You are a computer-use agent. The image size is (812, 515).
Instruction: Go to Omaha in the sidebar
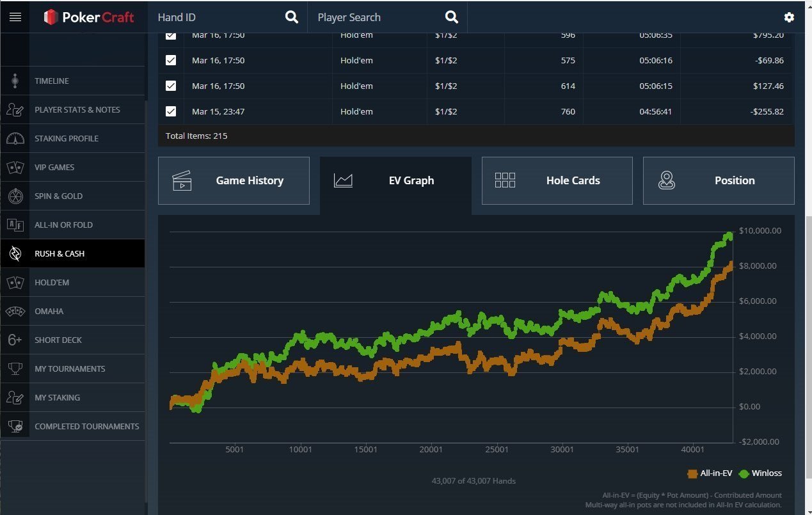(x=49, y=312)
